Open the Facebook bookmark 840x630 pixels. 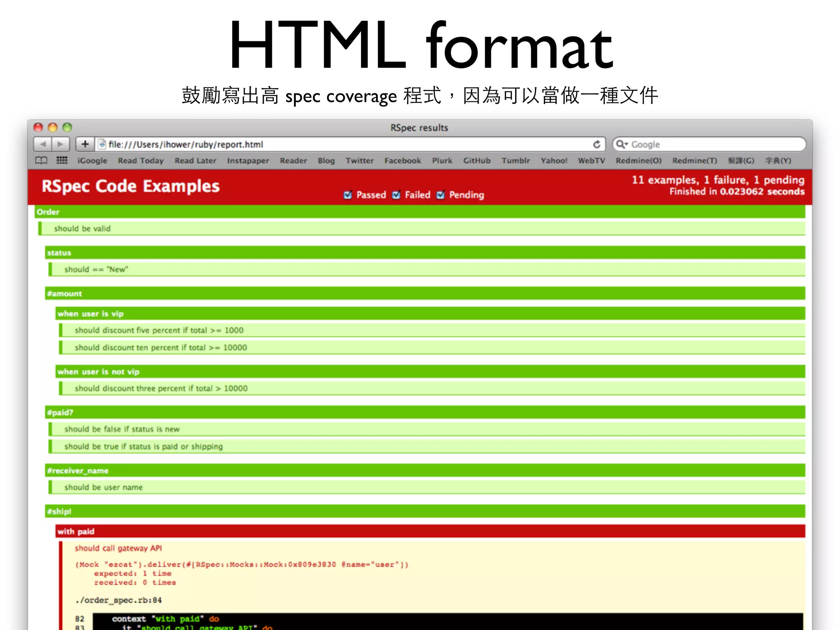(403, 161)
